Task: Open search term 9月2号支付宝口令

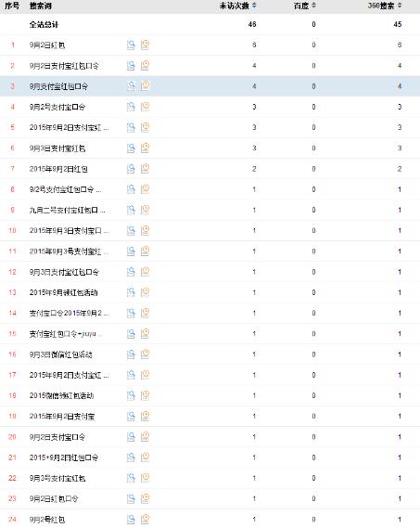Action: pos(57,107)
